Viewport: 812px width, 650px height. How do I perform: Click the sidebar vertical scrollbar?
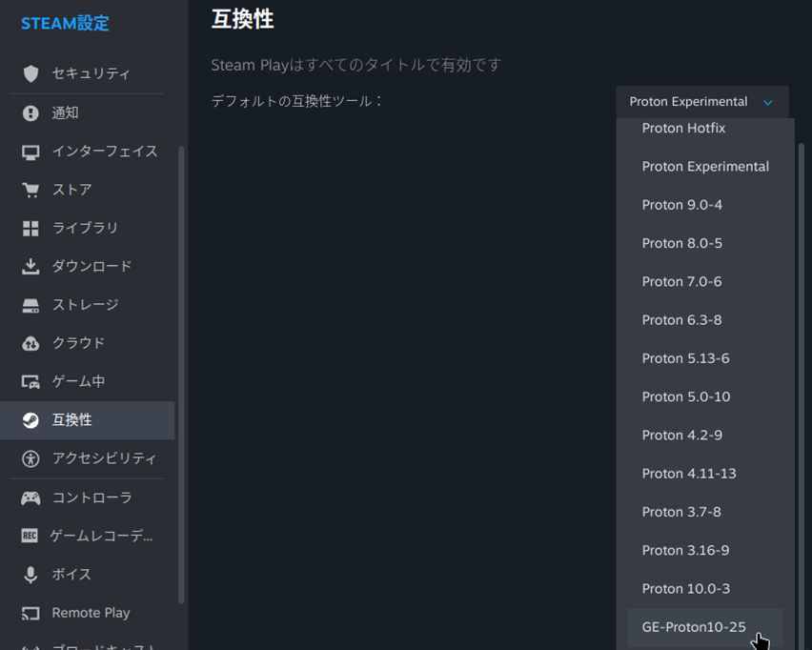181,375
